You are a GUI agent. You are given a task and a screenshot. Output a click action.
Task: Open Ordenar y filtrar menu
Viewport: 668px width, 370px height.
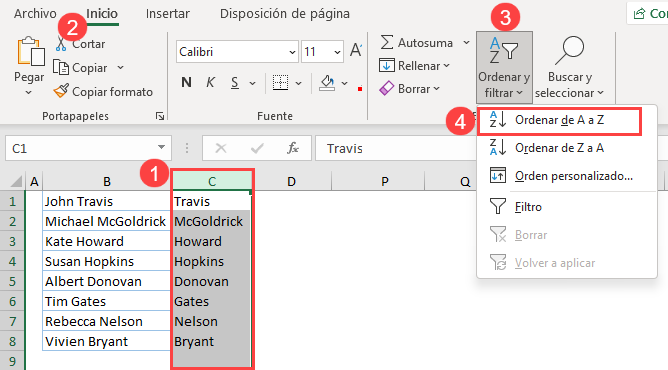pyautogui.click(x=504, y=67)
